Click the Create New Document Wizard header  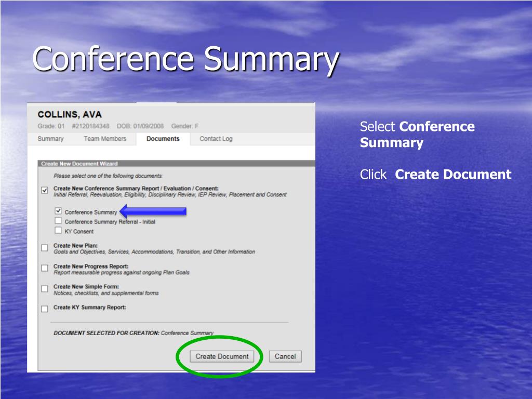click(x=177, y=164)
